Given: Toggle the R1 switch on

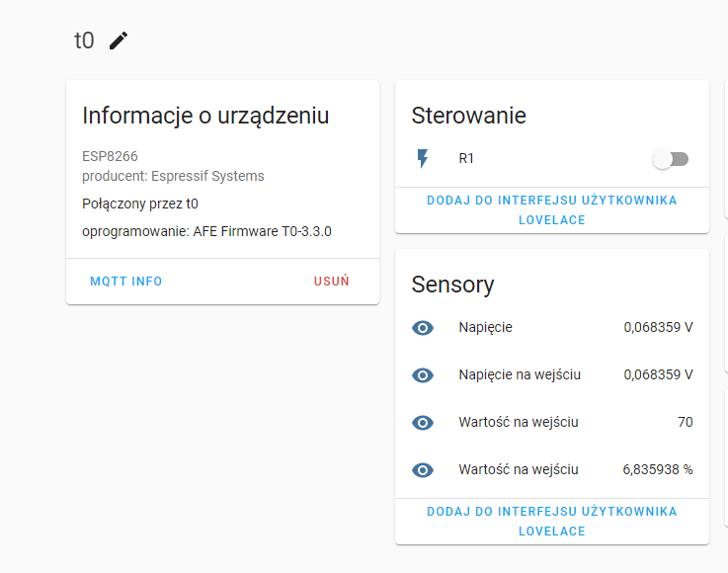Looking at the screenshot, I should 671,159.
